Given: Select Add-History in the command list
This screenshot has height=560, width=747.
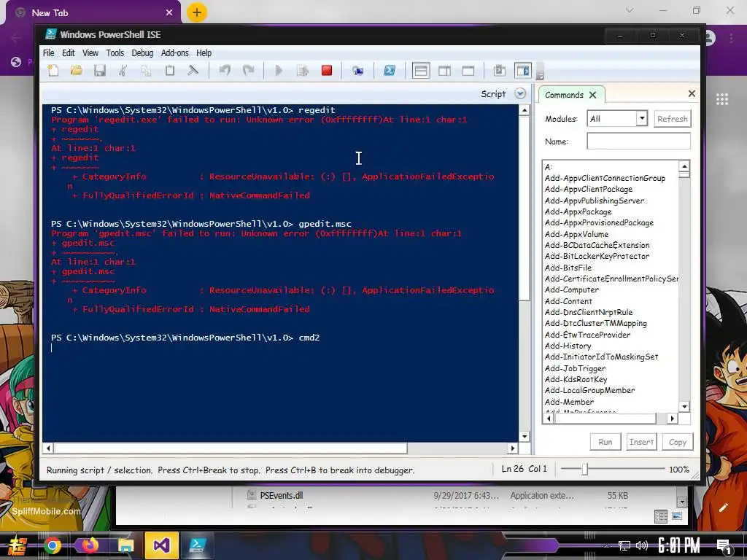Looking at the screenshot, I should (x=568, y=346).
